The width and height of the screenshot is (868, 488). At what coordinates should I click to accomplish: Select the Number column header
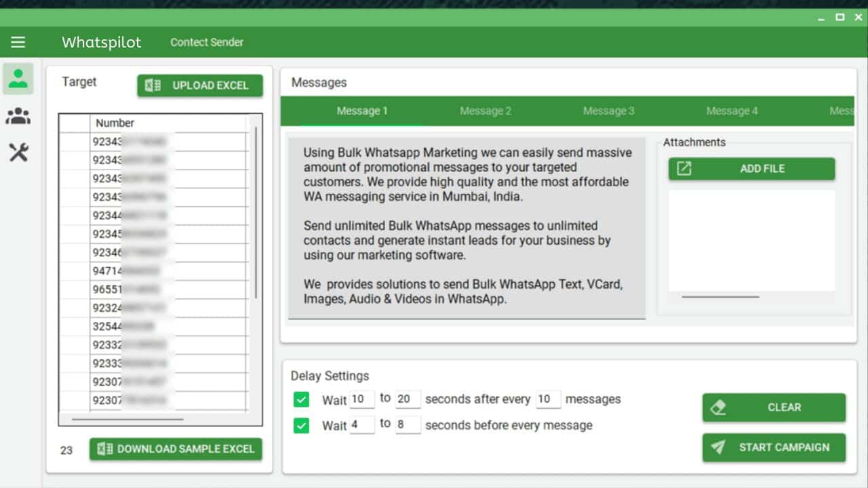pyautogui.click(x=115, y=123)
